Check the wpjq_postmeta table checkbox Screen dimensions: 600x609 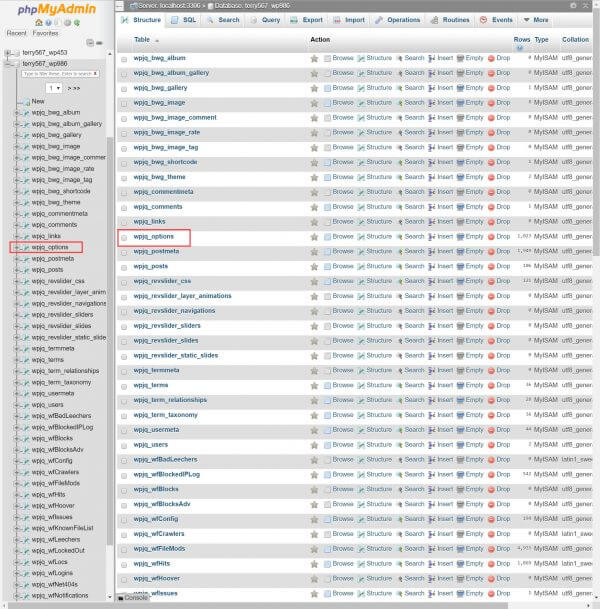tap(124, 253)
